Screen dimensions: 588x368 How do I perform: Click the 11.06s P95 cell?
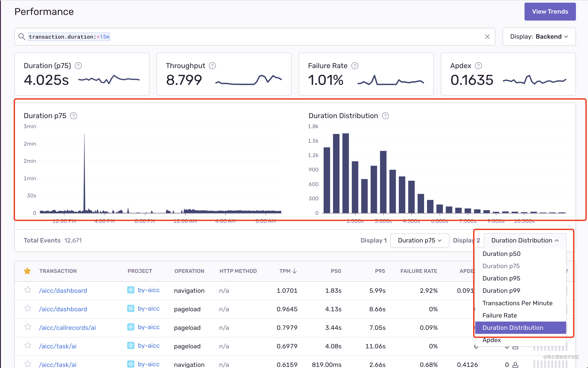point(375,346)
